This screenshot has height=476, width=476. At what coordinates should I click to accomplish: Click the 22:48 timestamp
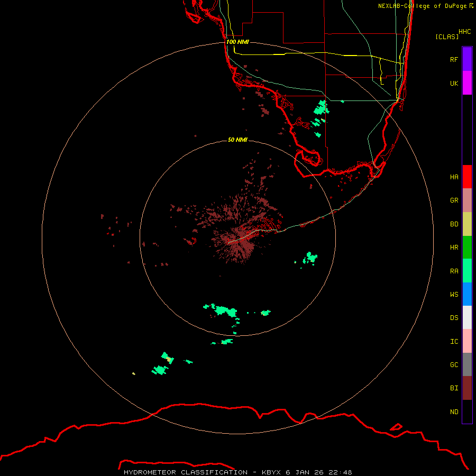click(340, 472)
